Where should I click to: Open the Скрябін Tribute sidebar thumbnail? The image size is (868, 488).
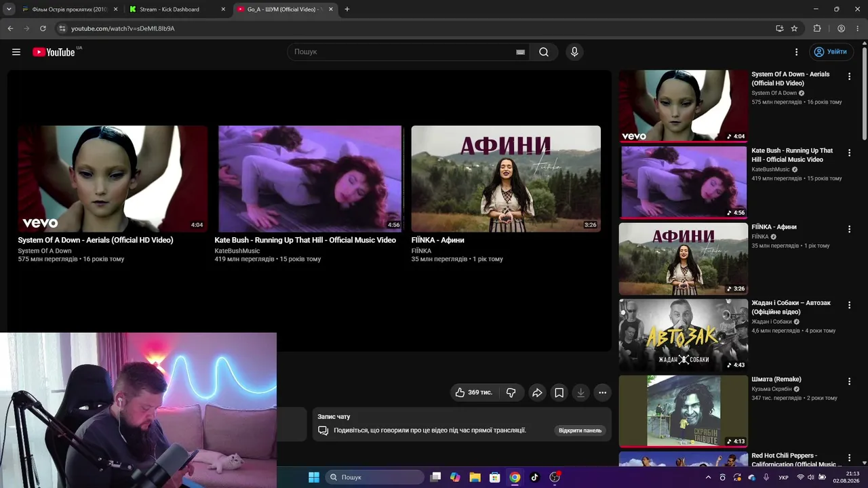click(x=684, y=411)
